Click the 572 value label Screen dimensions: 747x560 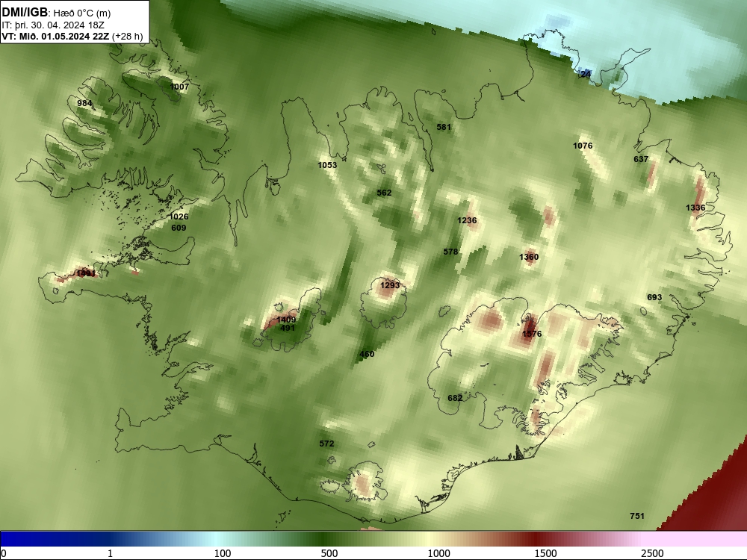click(326, 444)
